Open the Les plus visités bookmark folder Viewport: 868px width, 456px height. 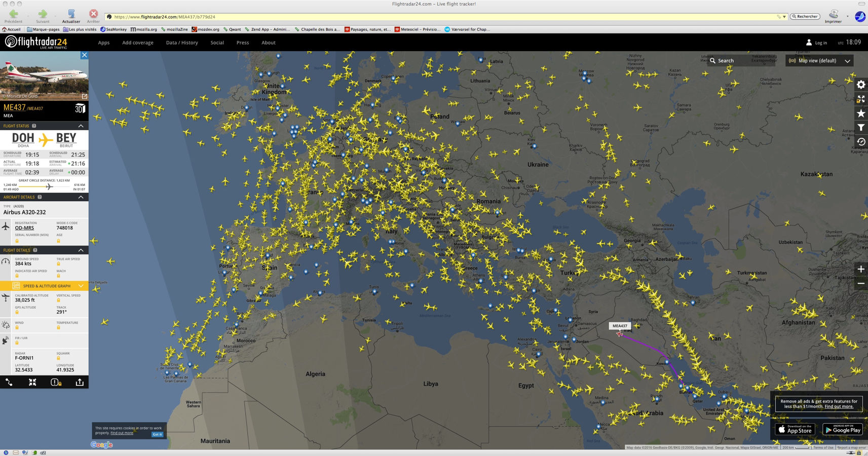(x=80, y=29)
